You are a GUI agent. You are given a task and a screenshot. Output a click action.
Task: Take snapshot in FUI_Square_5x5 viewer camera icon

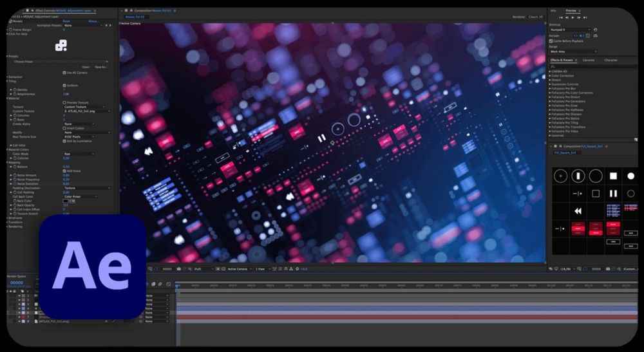(608, 269)
